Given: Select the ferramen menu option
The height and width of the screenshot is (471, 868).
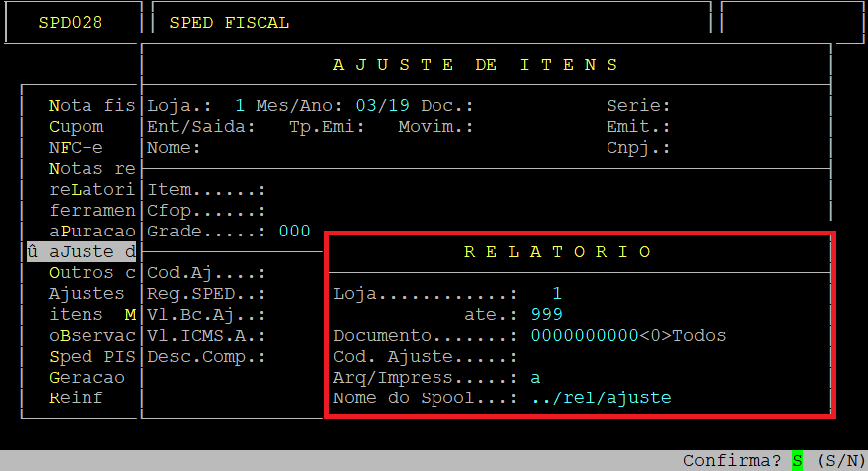Looking at the screenshot, I should (x=90, y=210).
